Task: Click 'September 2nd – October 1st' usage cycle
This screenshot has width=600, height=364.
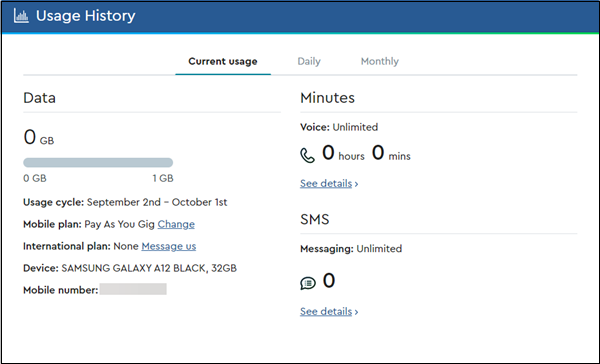Action: point(157,202)
